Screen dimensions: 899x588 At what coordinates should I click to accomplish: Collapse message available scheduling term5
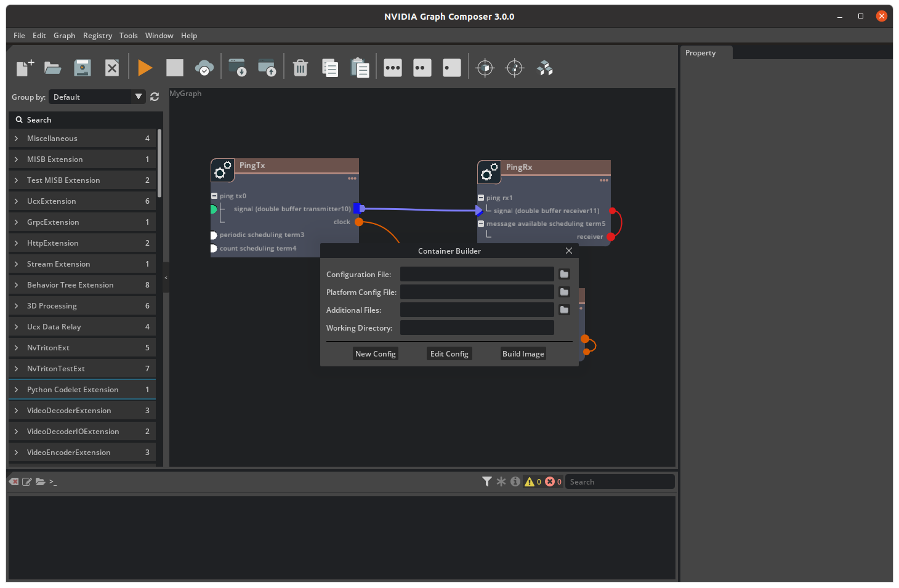481,224
